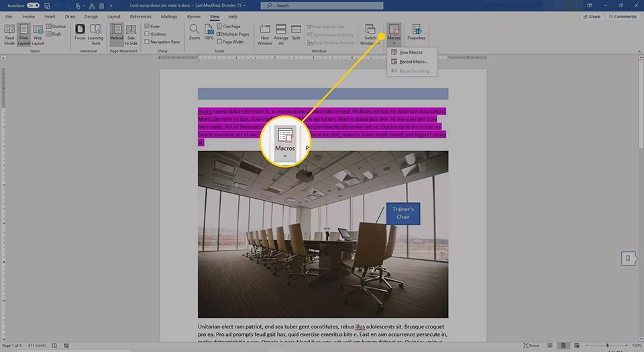Open the Draw tab
The height and width of the screenshot is (352, 644).
(x=70, y=17)
